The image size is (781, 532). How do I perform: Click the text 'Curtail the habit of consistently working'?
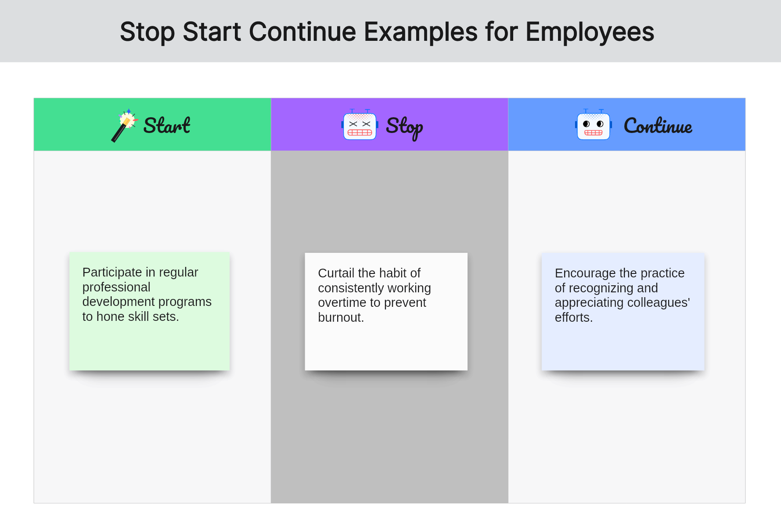click(374, 280)
